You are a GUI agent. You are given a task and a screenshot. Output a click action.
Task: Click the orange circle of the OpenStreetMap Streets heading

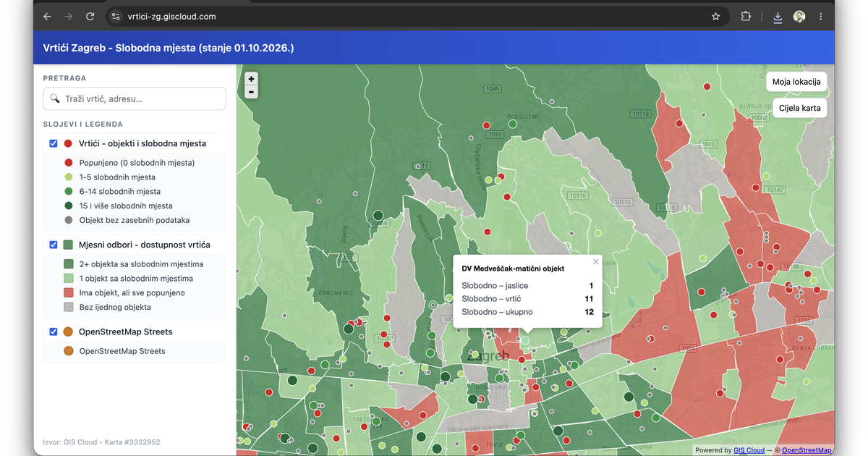[x=69, y=332]
